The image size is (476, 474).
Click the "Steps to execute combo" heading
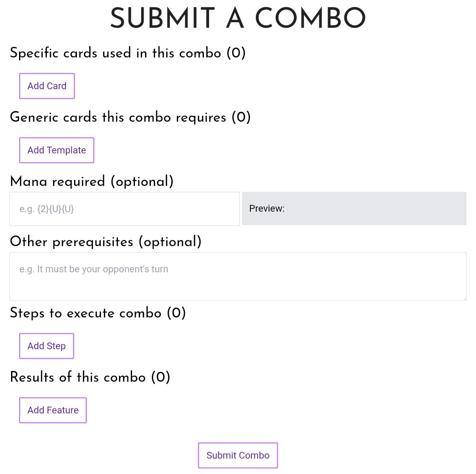(86, 313)
